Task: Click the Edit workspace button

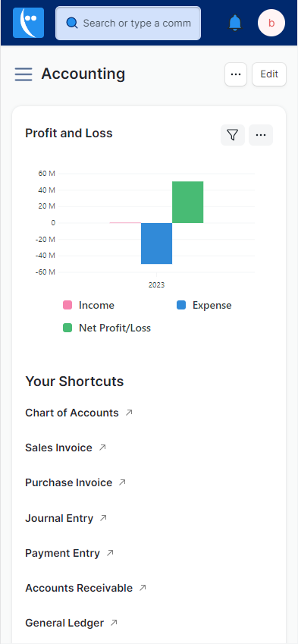Action: (269, 74)
